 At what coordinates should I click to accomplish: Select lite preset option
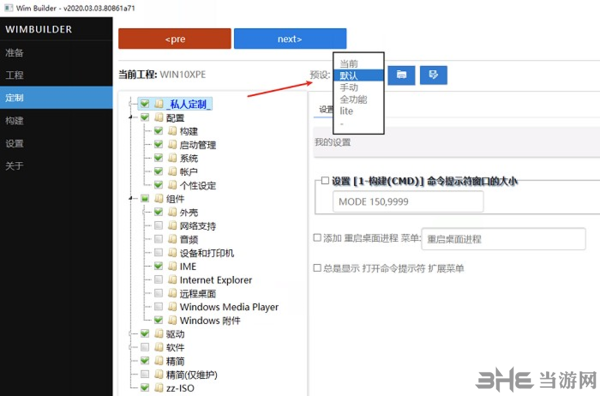358,111
